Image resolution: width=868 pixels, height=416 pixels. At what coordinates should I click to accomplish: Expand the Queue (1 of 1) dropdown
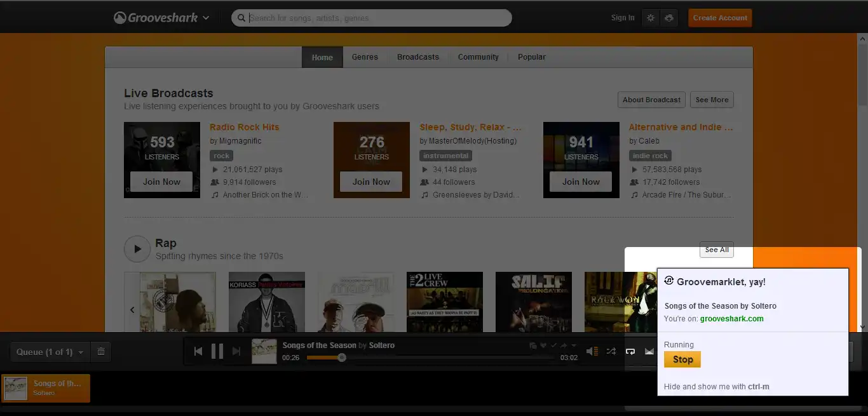pos(50,352)
